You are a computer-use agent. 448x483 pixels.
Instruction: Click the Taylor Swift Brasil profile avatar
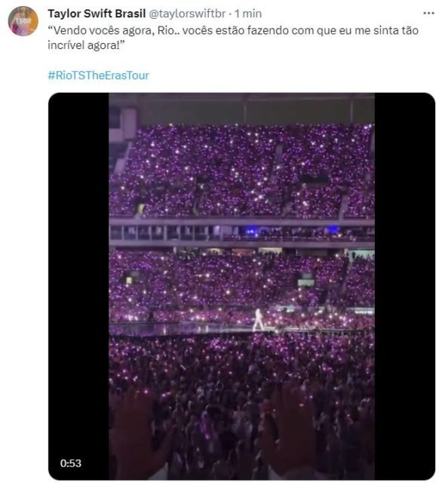[23, 20]
